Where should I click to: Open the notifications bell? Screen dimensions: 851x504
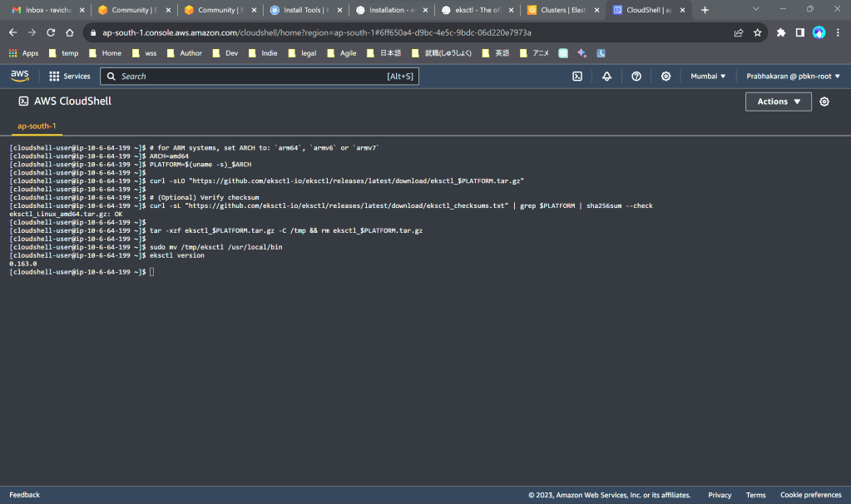pyautogui.click(x=606, y=77)
